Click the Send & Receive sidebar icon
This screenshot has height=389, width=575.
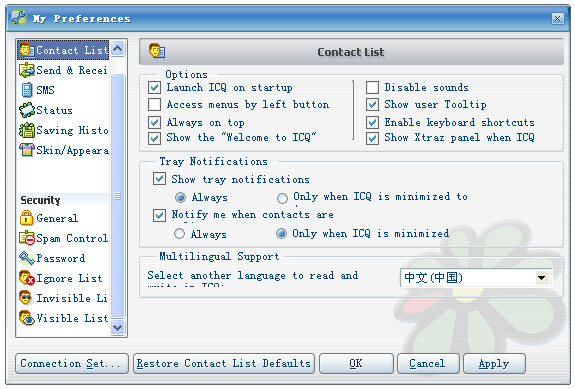[26, 70]
